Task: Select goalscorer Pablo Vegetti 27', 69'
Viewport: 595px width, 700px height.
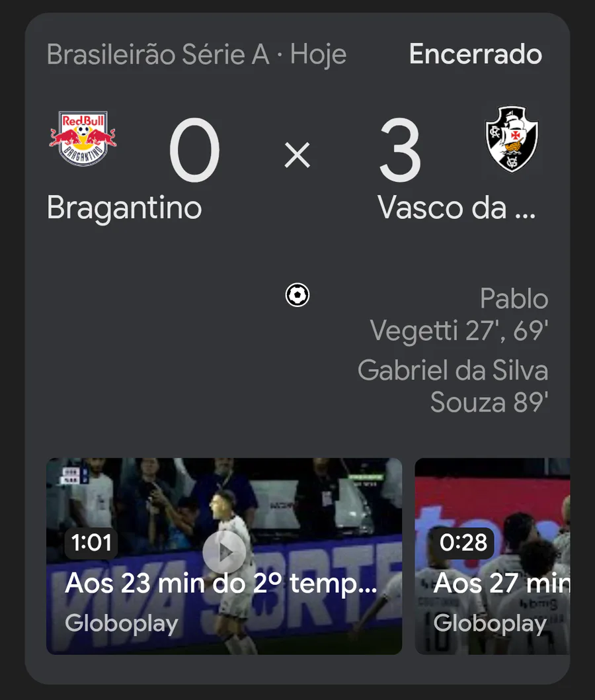Action: coord(459,315)
